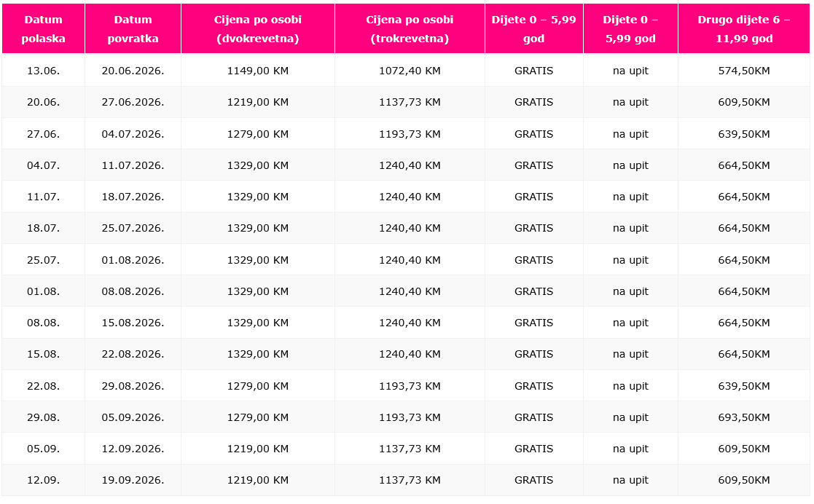
Task: Click the Drugo dijete 6 – 11,99 god header
Action: tap(743, 29)
